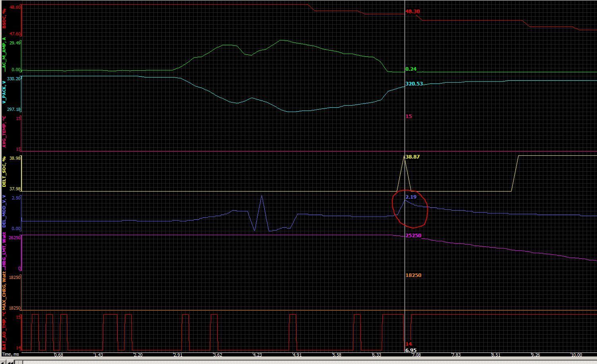
Task: Pick the AVG_TEMP, °C axis label
Action: click(4, 132)
